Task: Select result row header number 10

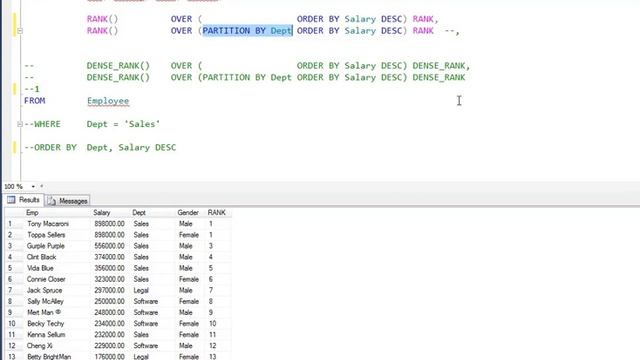Action: 14,323
